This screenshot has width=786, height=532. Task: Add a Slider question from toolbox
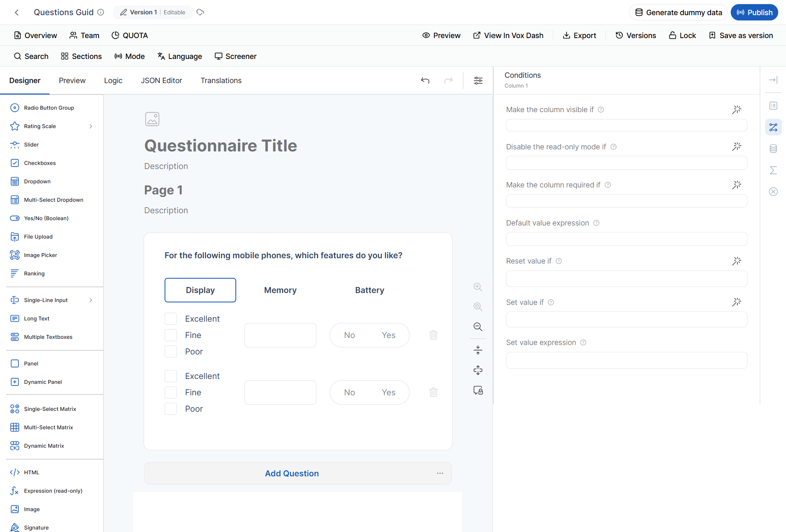coord(31,145)
